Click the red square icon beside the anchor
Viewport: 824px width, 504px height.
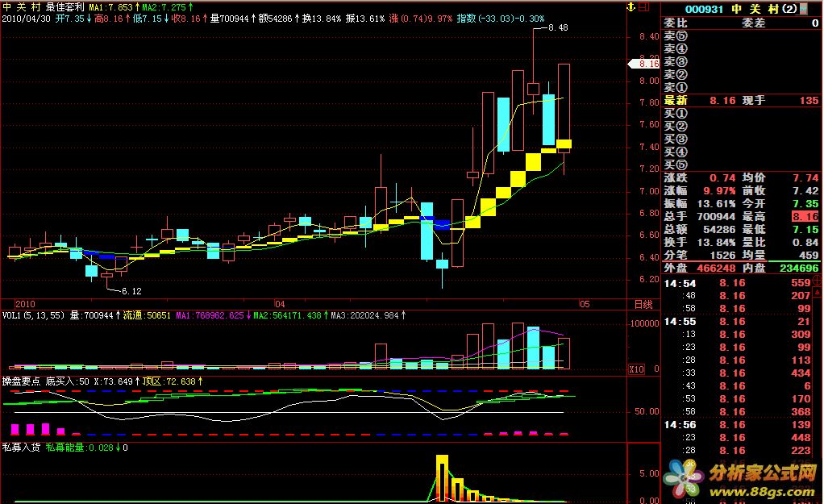point(645,8)
